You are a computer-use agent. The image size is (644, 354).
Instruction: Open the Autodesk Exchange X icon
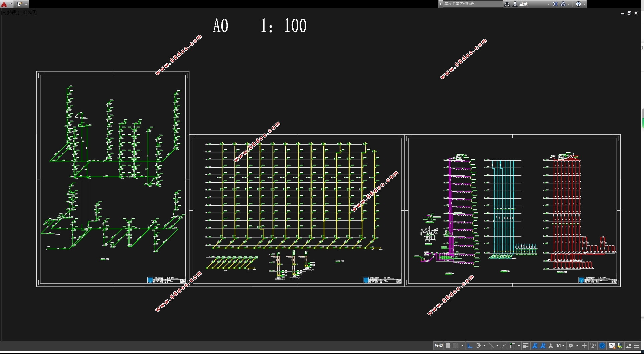pyautogui.click(x=555, y=4)
